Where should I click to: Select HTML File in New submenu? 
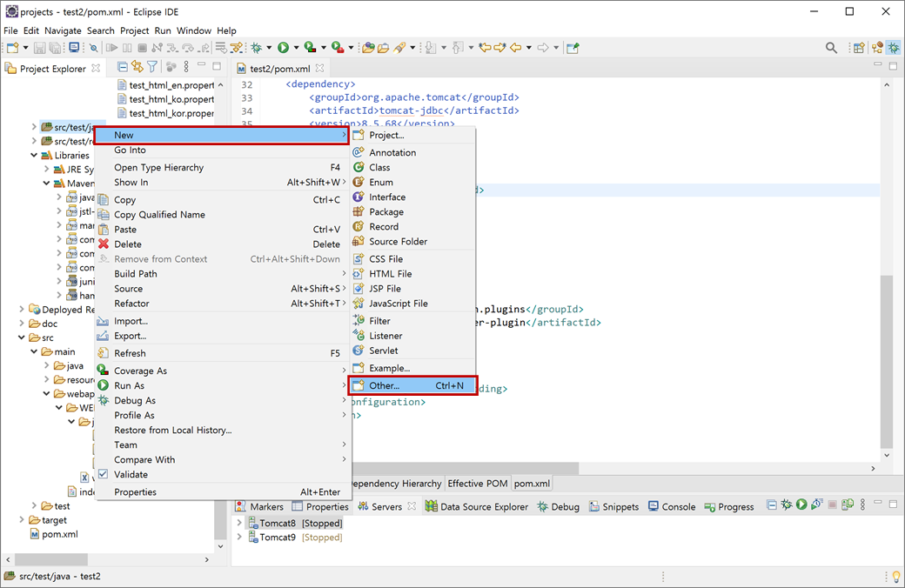coord(412,273)
